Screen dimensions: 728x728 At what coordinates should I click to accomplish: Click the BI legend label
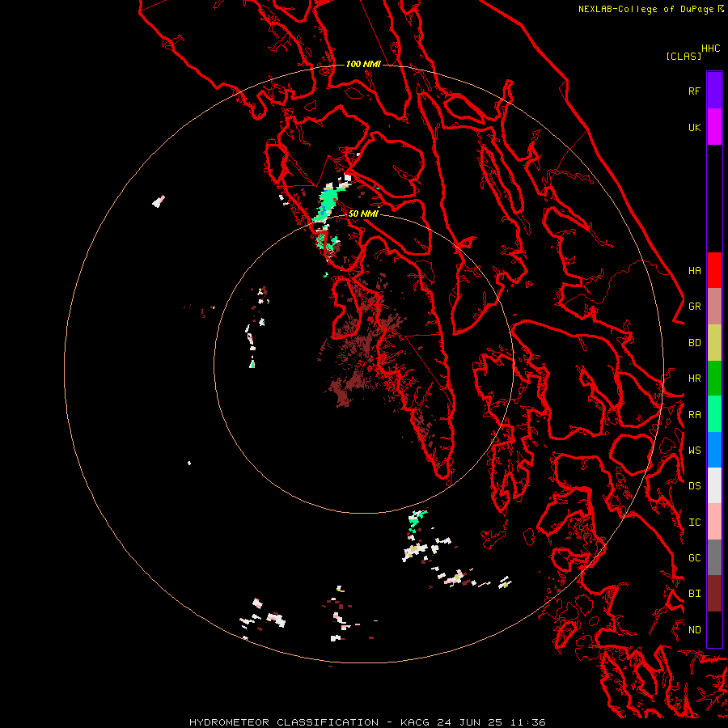(694, 594)
